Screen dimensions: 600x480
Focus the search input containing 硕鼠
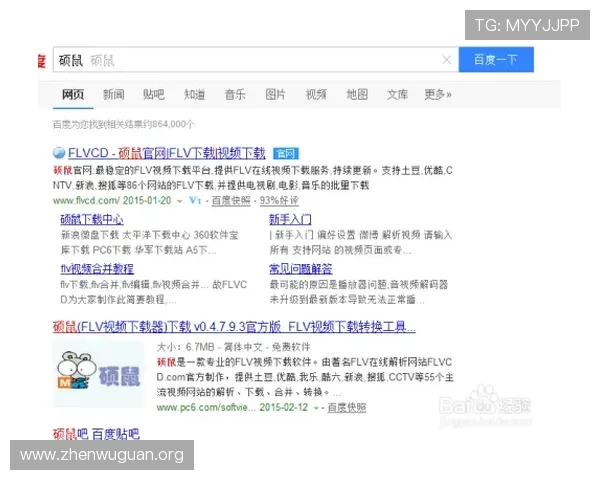tap(256, 60)
